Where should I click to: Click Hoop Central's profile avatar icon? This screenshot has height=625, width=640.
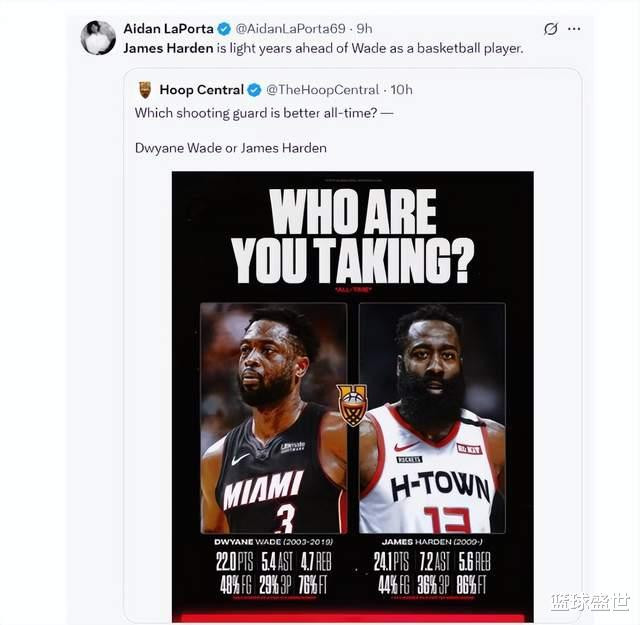point(145,90)
